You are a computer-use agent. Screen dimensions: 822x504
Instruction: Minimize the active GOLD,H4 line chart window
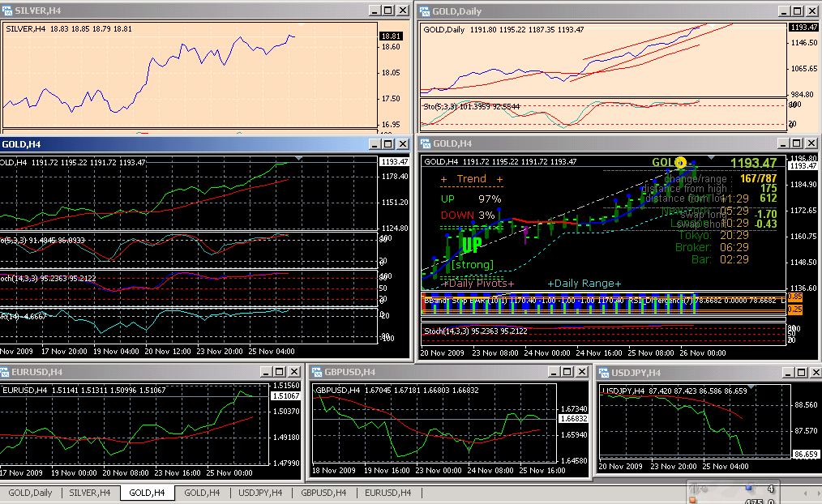coord(375,144)
